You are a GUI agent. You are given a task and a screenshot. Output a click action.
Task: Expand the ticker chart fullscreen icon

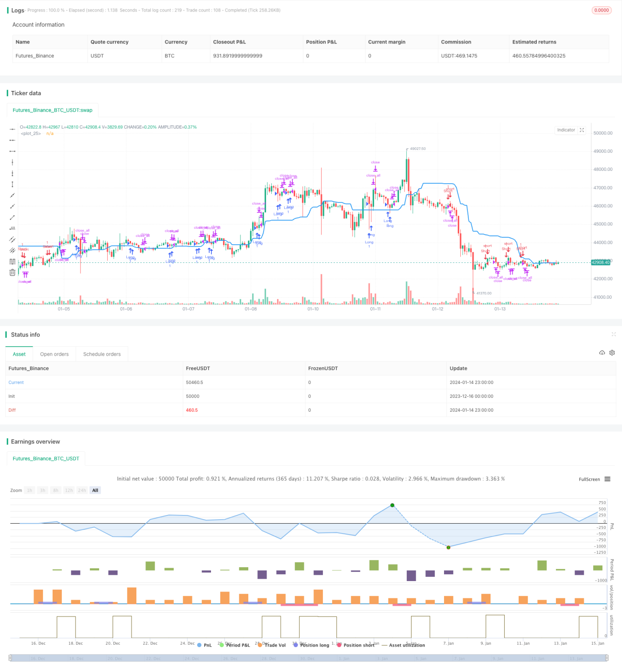pyautogui.click(x=582, y=130)
